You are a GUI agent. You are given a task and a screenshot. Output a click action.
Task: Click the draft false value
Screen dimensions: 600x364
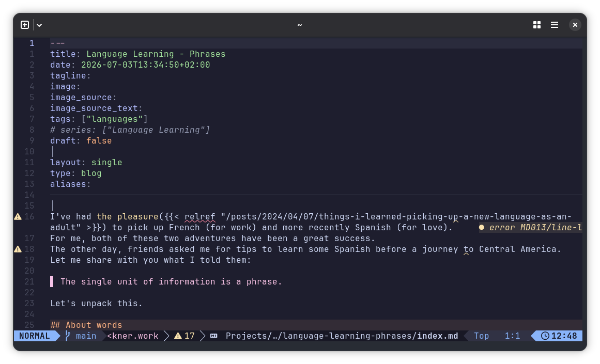(99, 141)
